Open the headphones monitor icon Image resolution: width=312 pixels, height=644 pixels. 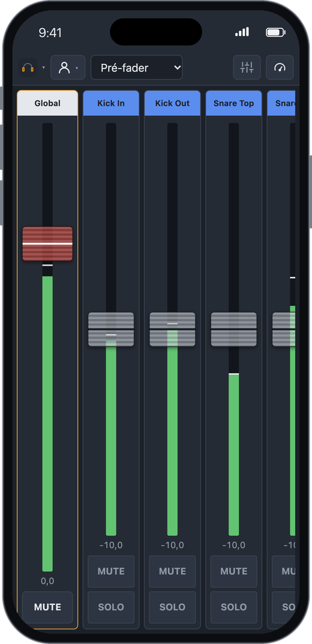click(x=28, y=67)
